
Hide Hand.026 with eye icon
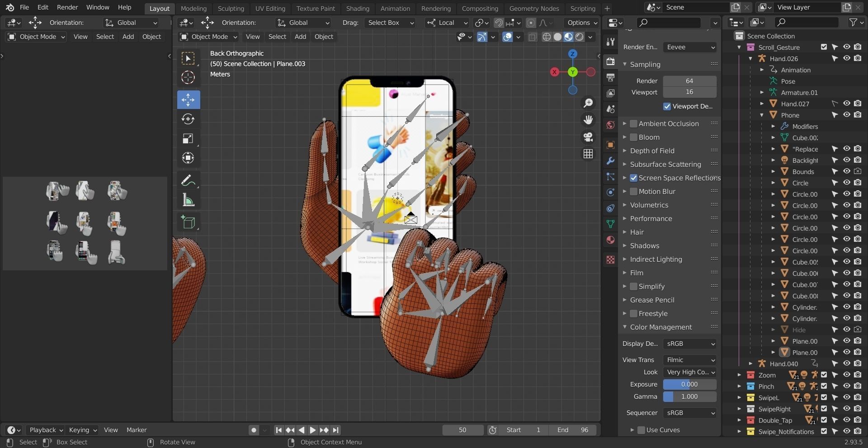point(847,58)
